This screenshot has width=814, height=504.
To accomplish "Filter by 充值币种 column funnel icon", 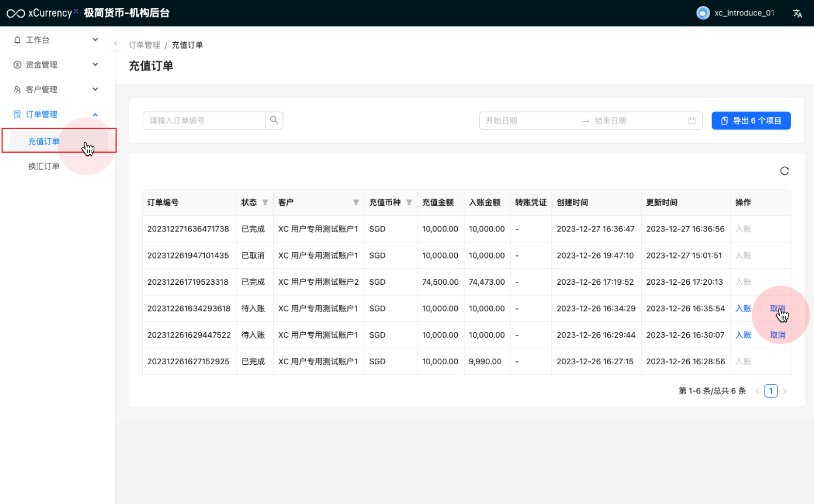I will pos(409,202).
